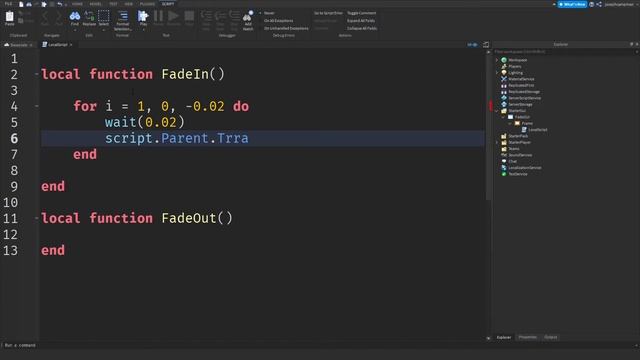Click the StarterPack icon in Explorer
Screen dimensions: 640x360
click(x=504, y=136)
